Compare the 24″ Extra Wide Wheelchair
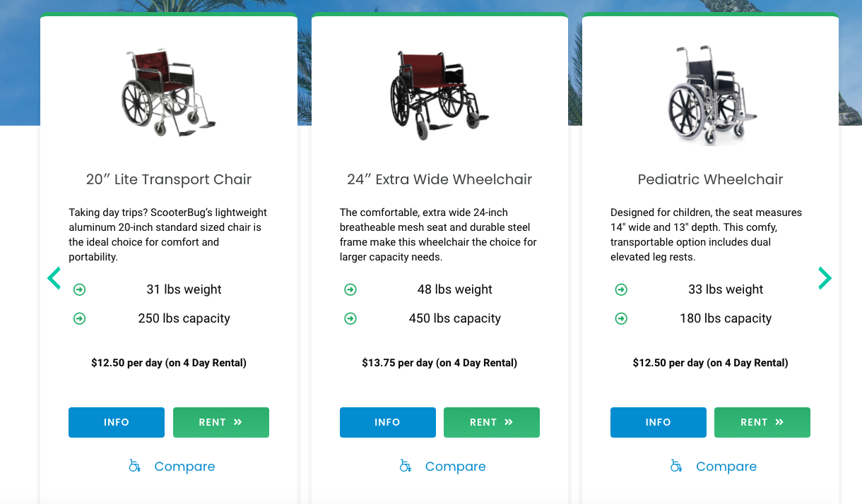Viewport: 862px width, 504px height. tap(455, 467)
